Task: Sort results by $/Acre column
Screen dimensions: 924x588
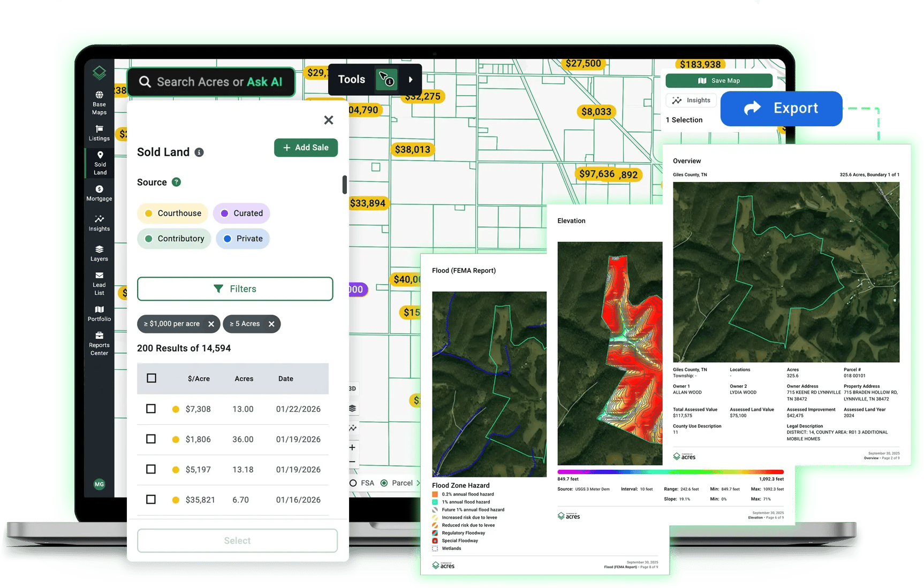Action: [199, 379]
